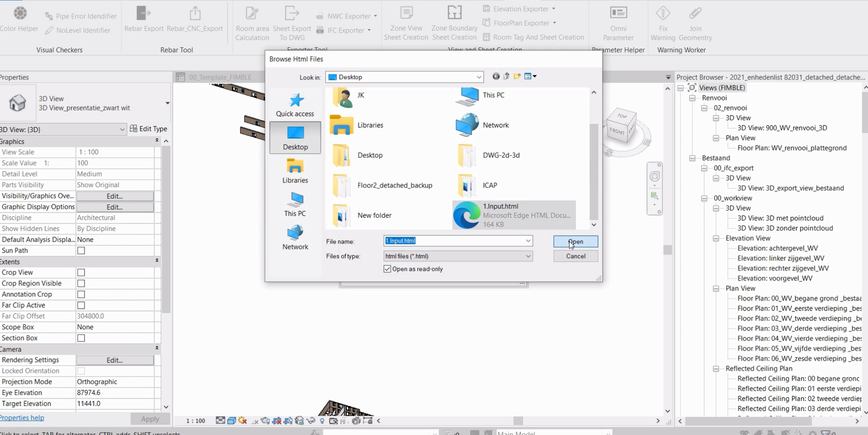The image size is (868, 435).
Task: Click the Temporary Hide/Isolate glasses icon
Action: coord(311,421)
